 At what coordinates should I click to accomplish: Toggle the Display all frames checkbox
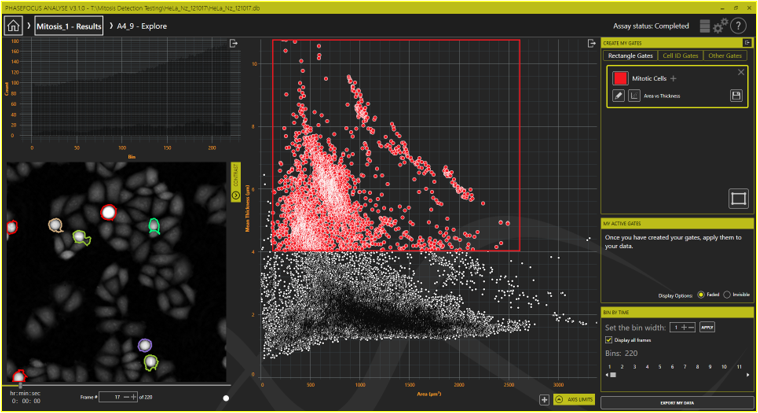(609, 340)
